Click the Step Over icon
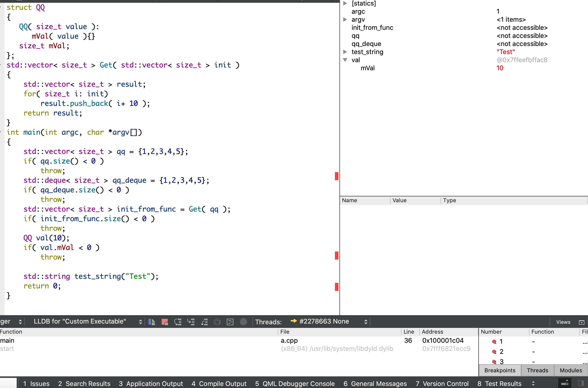This screenshot has width=588, height=388. (178, 322)
